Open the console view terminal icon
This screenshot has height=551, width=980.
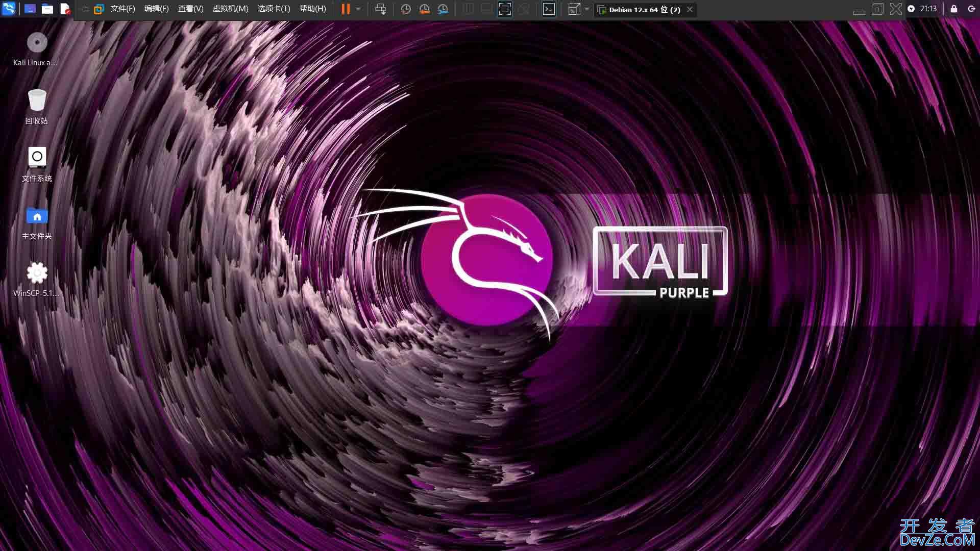coord(549,9)
